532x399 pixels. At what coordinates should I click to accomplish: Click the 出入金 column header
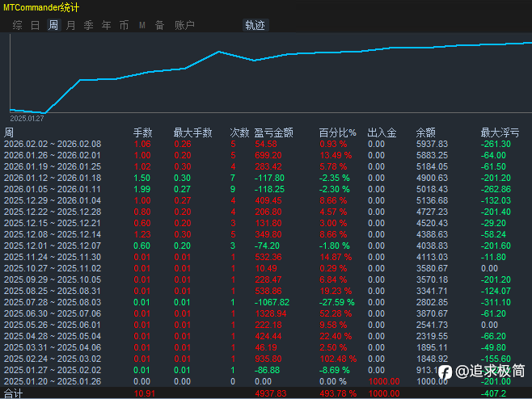pos(382,132)
